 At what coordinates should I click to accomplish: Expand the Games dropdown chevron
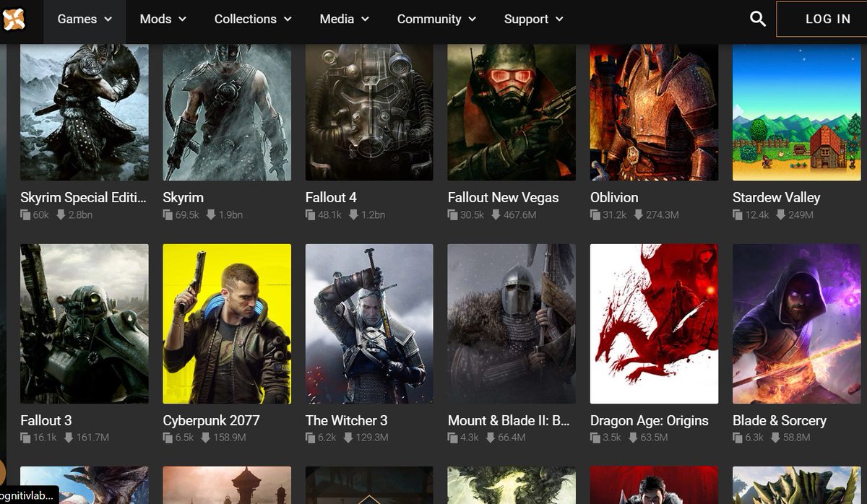[x=108, y=19]
